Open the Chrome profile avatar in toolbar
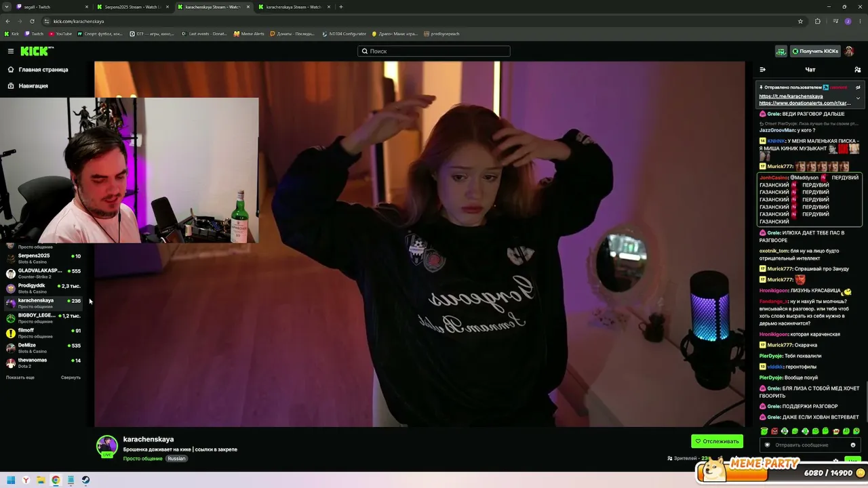The width and height of the screenshot is (868, 488). pos(848,21)
